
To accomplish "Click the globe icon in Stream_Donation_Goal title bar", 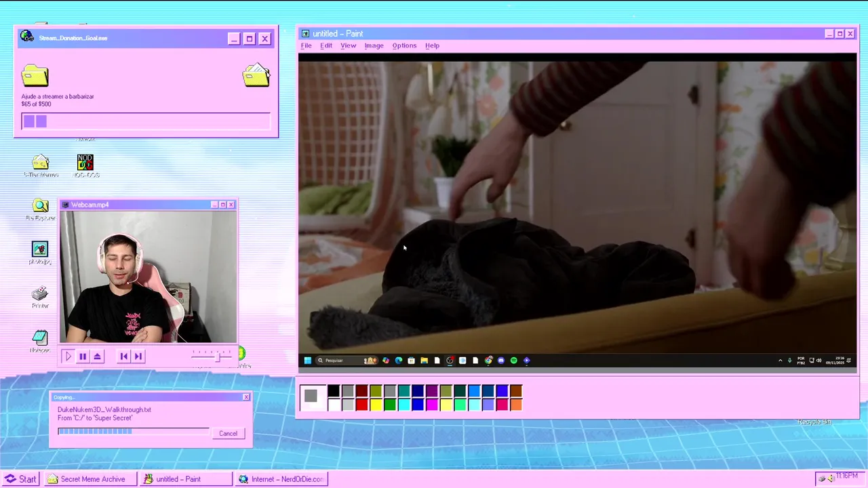I will (x=26, y=37).
